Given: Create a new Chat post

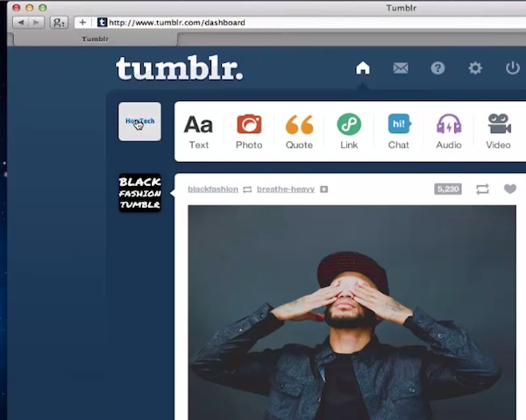Looking at the screenshot, I should [399, 132].
